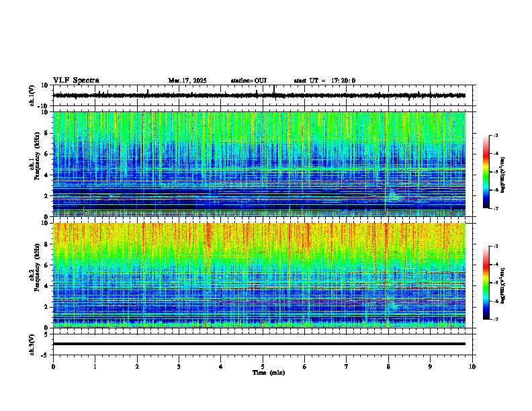Click the "-7" tick on ch.2 color bar
Viewport: 532px width, 411px height.
495,320
